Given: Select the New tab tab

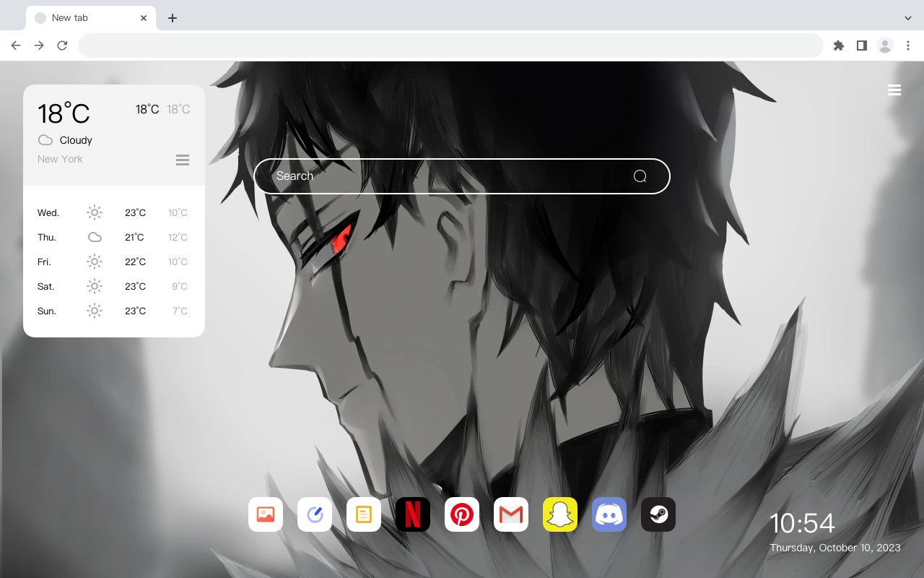Looking at the screenshot, I should tap(91, 18).
